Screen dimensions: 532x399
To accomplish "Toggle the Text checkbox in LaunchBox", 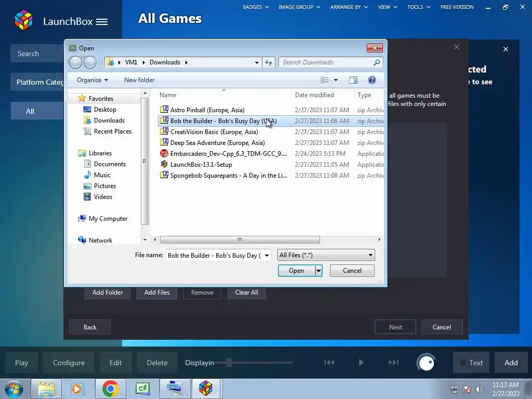I will (463, 363).
